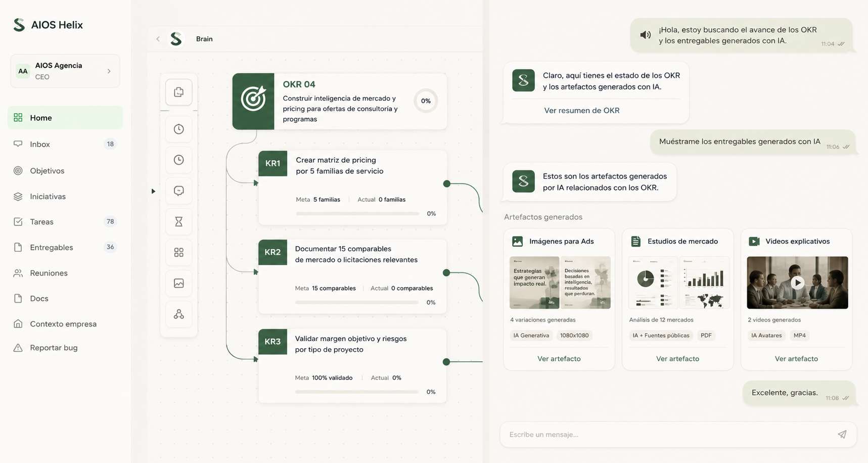Image resolution: width=868 pixels, height=463 pixels.
Task: Open the Estrategias que generan impacto thumbnail
Action: click(x=534, y=283)
